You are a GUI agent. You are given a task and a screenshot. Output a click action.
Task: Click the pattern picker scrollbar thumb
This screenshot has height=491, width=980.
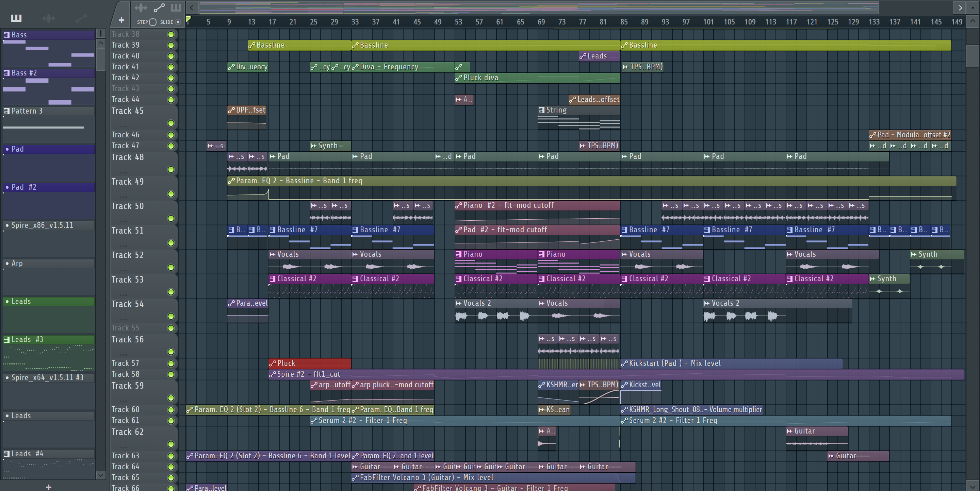[100, 59]
